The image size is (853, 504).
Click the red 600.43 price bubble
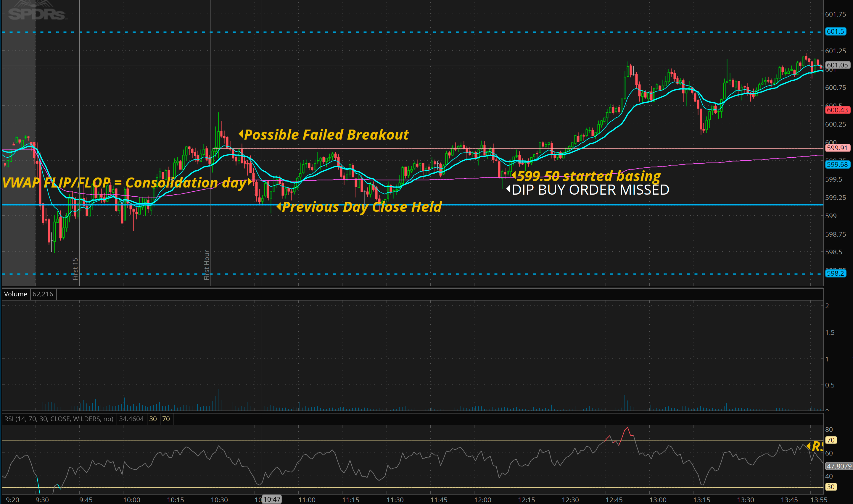(x=837, y=110)
